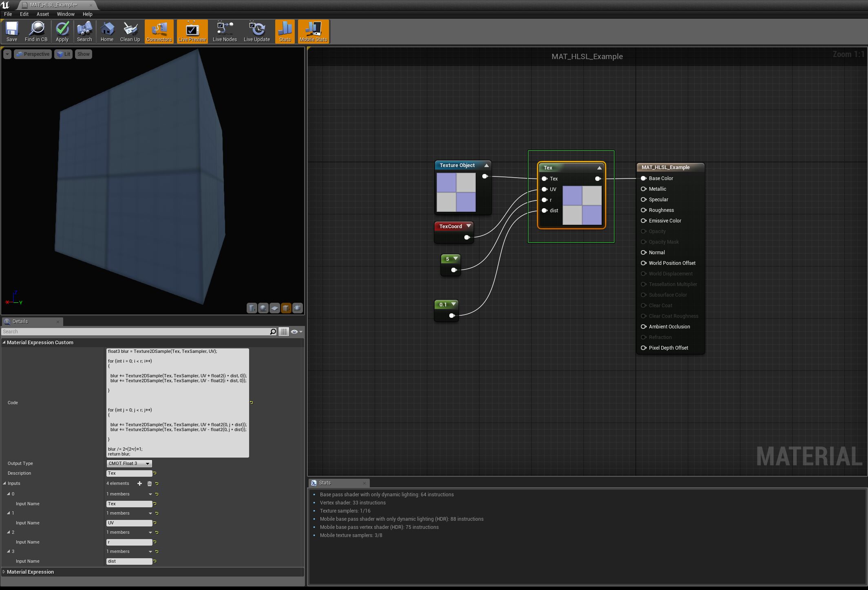Open the Asset menu

(42, 14)
